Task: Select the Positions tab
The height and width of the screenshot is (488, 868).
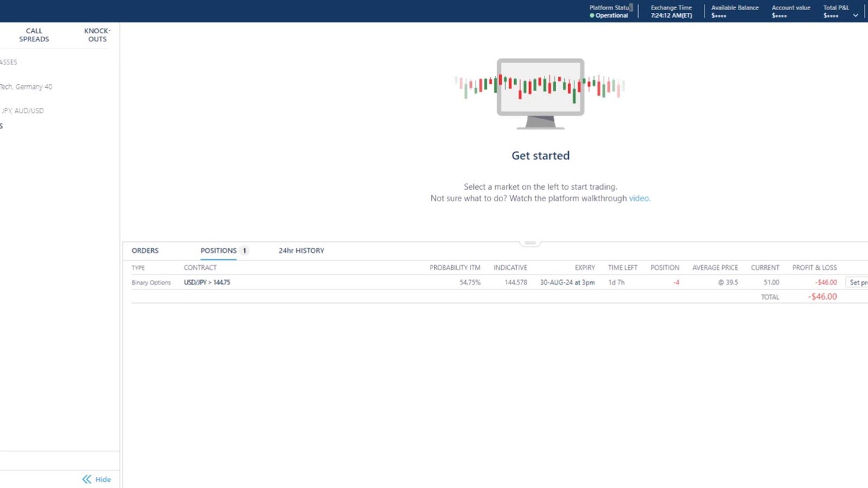Action: pyautogui.click(x=218, y=251)
